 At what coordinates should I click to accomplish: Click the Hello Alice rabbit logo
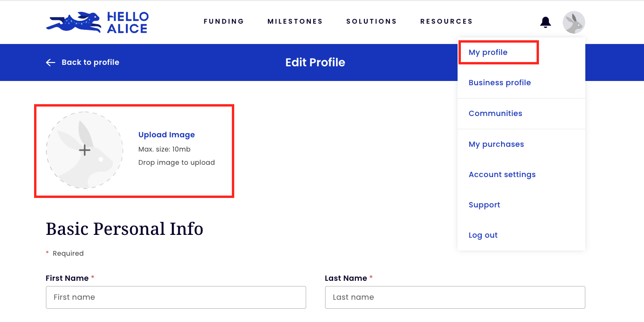click(x=97, y=22)
